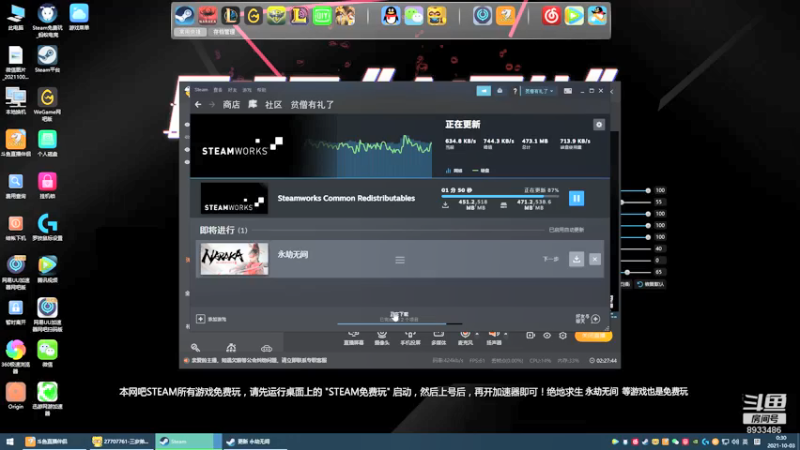Open the Steam menu in title bar

tap(201, 90)
